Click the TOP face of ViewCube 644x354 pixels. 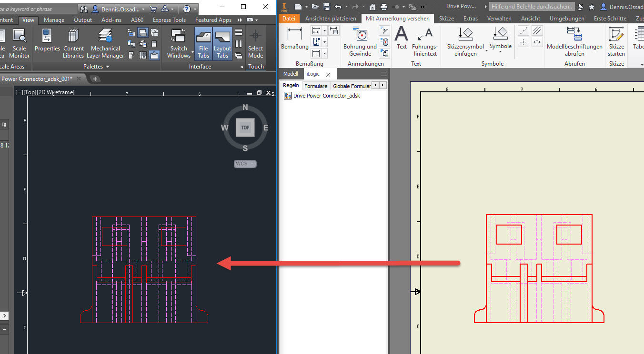tap(245, 128)
